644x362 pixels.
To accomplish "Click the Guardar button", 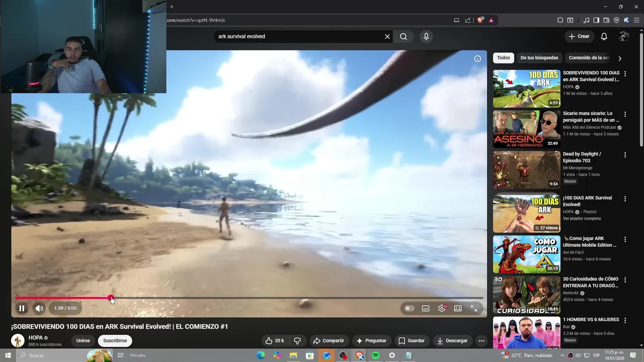I will (x=412, y=340).
